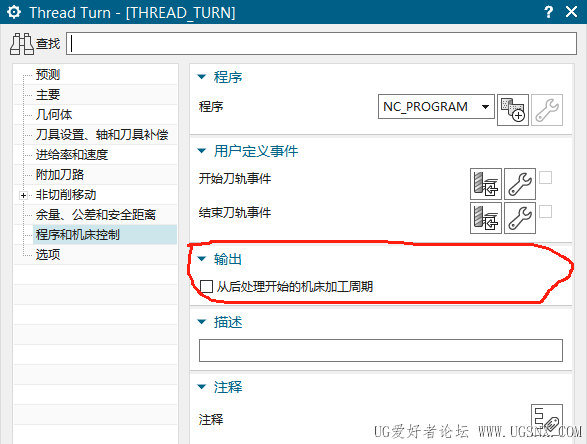This screenshot has width=587, height=444.
Task: Select 附加刀路 in the tree
Action: (60, 174)
